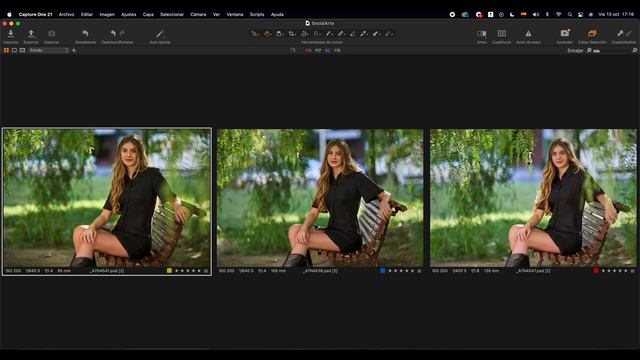Select the white balance picker tool
640x360 pixels.
364,34
